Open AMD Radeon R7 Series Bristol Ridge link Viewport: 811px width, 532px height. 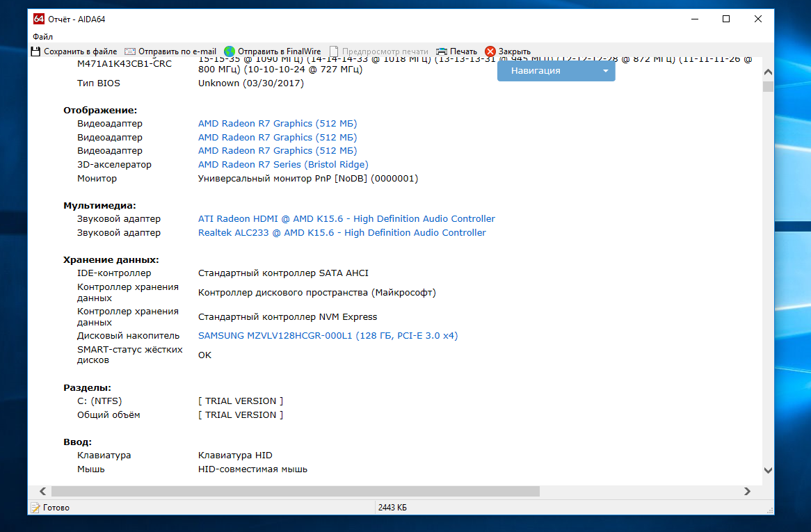click(x=283, y=164)
